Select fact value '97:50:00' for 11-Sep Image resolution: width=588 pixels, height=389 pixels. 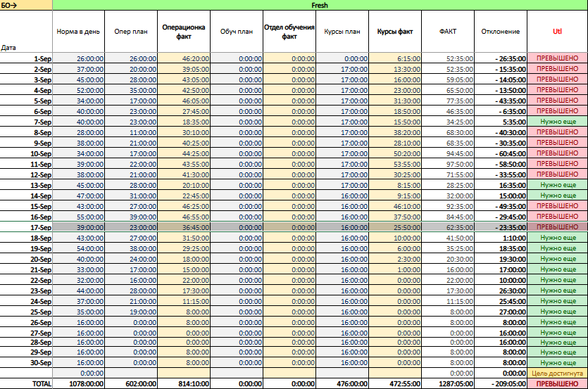tap(448, 164)
